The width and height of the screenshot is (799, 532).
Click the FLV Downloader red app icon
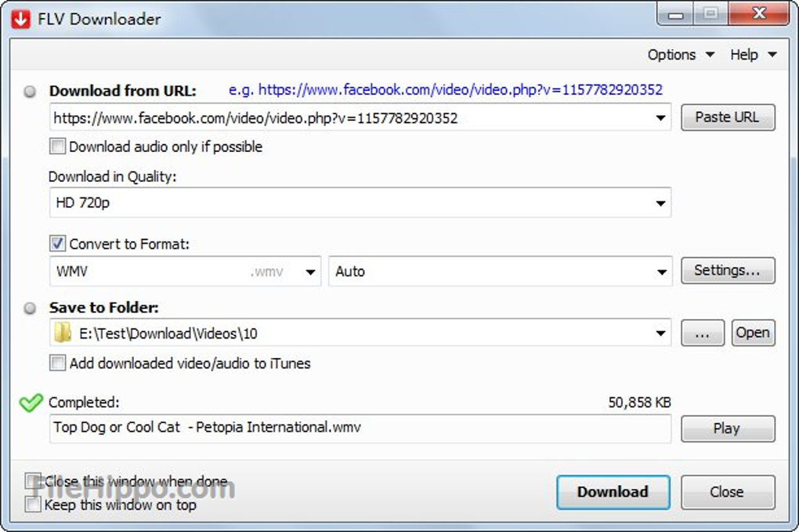tap(20, 18)
